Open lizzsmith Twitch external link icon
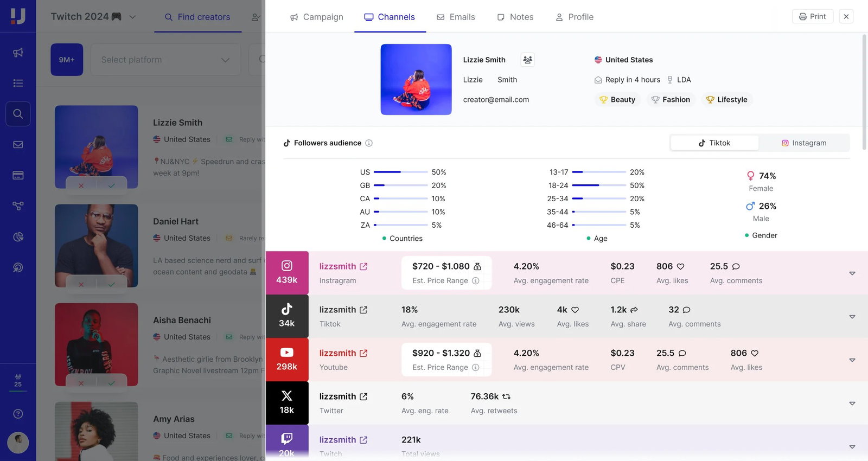Viewport: 868px width, 461px height. [x=363, y=440]
